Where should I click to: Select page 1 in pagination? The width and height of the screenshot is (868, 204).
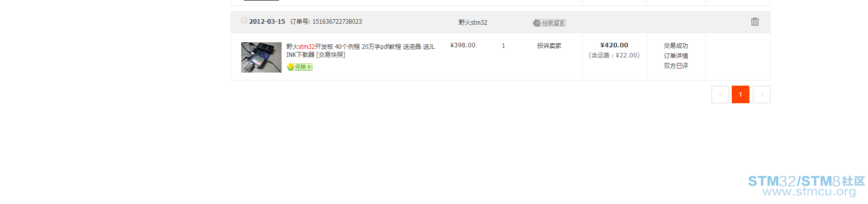[740, 94]
